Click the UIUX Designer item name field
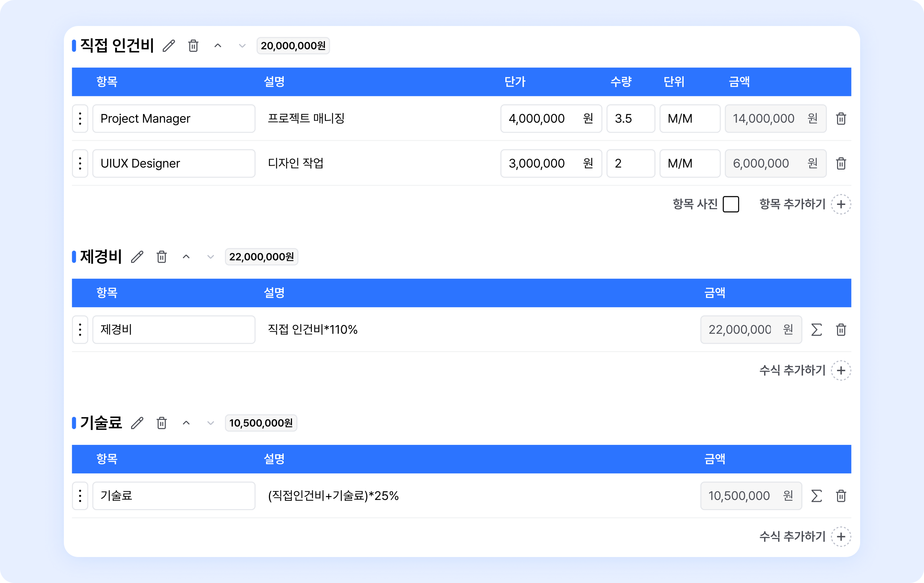 [174, 163]
